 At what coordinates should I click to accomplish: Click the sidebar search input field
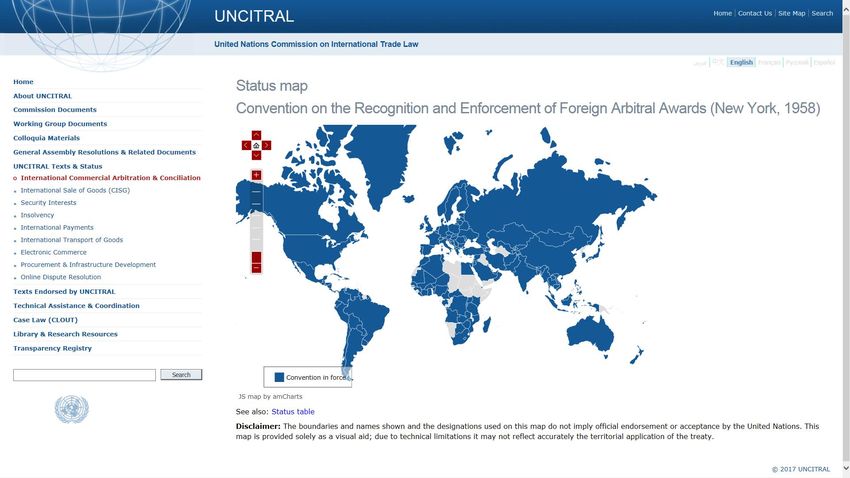point(84,375)
